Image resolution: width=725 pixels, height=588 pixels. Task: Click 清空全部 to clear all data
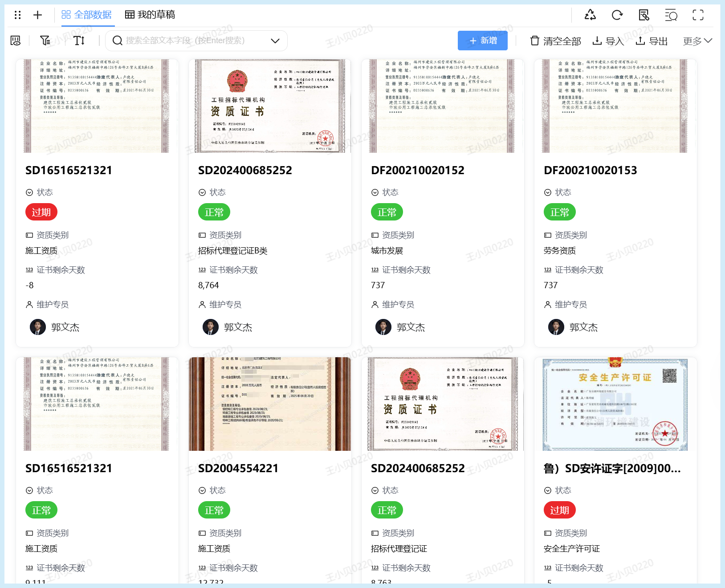pos(554,41)
